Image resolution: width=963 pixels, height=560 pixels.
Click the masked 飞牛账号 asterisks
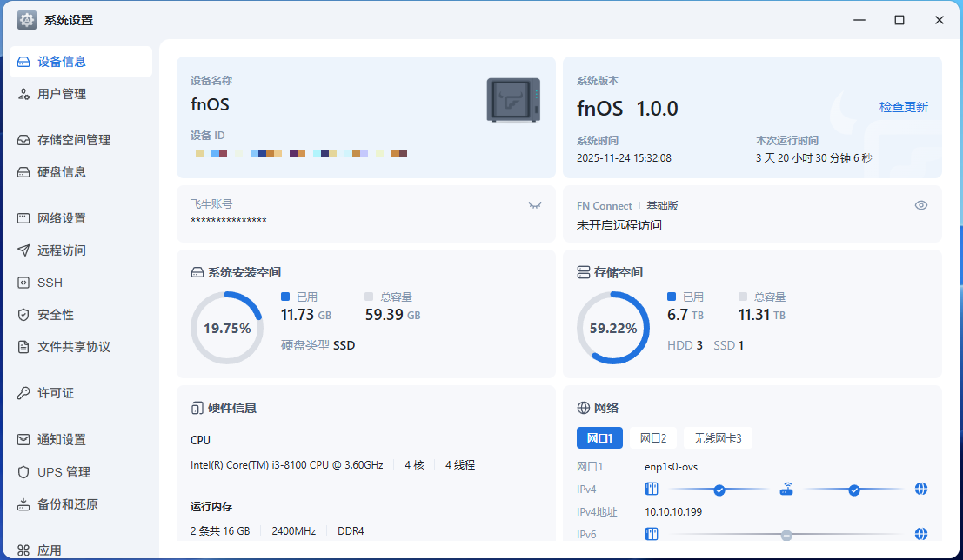(229, 221)
